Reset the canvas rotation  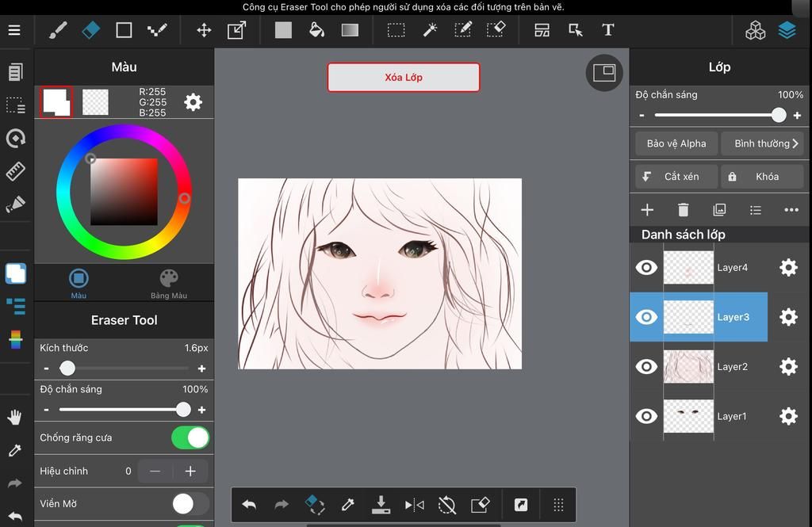[x=447, y=505]
